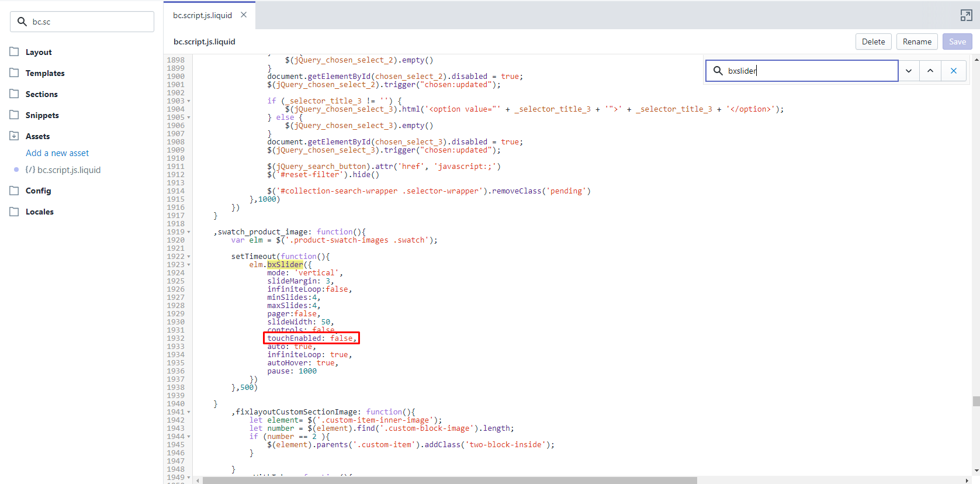The image size is (980, 484).
Task: Click the Config folder icon
Action: tap(14, 190)
